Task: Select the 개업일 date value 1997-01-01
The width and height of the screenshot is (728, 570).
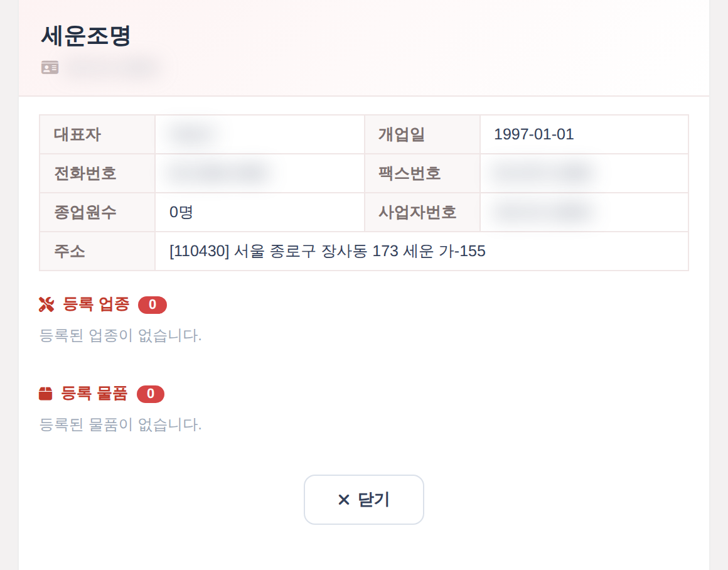Action: tap(534, 134)
